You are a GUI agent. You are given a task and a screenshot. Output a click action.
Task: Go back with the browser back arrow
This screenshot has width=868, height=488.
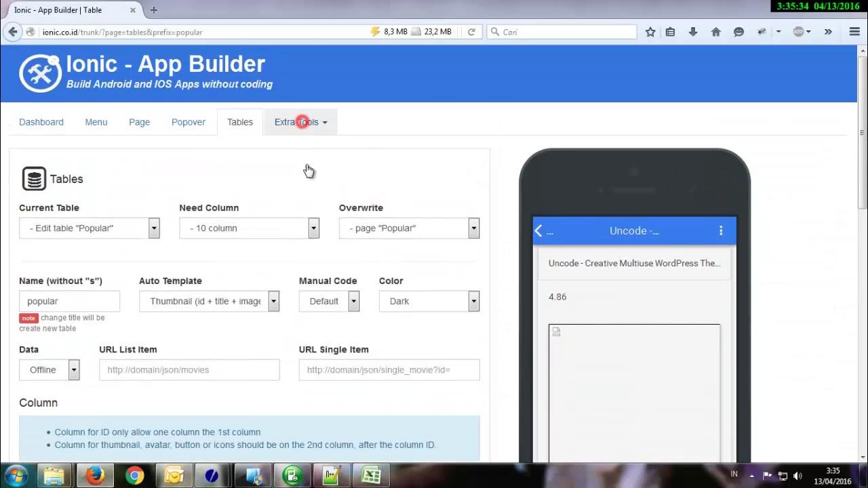(x=12, y=32)
